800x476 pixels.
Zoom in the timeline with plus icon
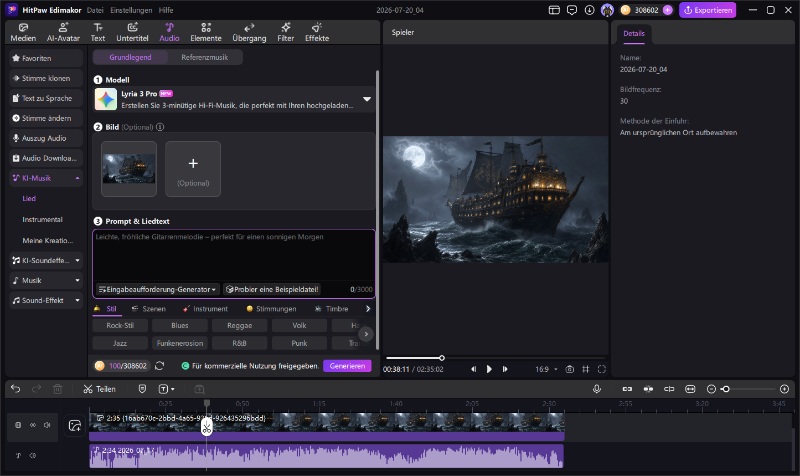point(785,389)
